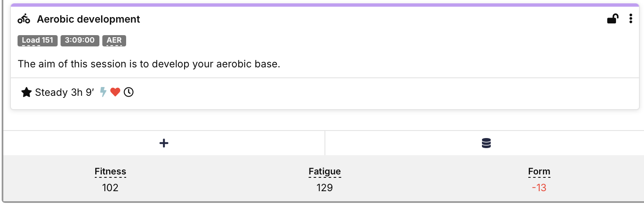The width and height of the screenshot is (644, 210).
Task: Open the stacked discs library icon
Action: [486, 143]
